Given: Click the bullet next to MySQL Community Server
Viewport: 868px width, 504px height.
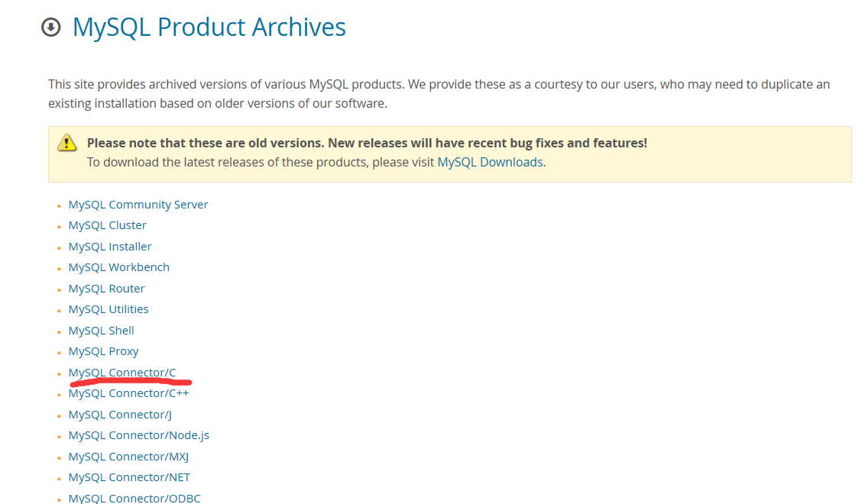Looking at the screenshot, I should [x=59, y=206].
